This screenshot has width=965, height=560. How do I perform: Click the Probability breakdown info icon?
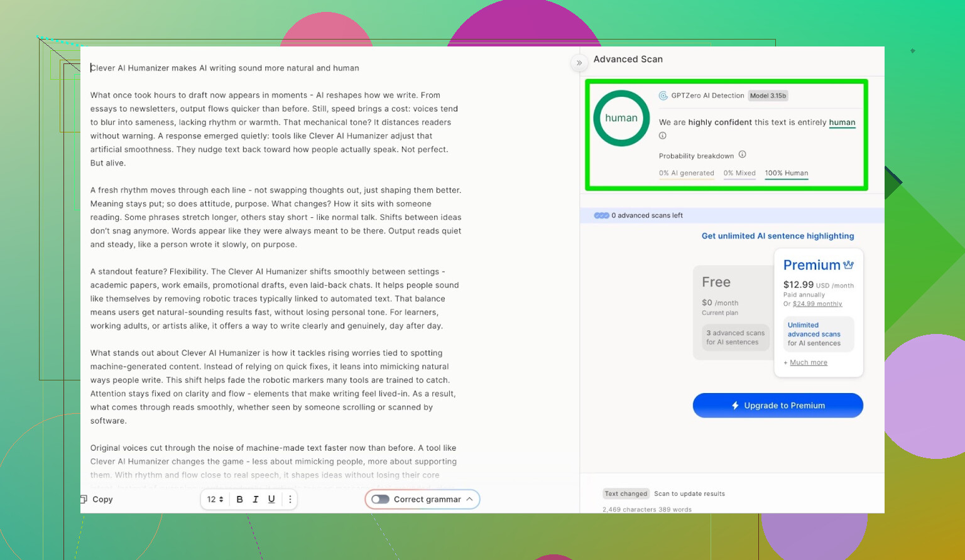[742, 154]
